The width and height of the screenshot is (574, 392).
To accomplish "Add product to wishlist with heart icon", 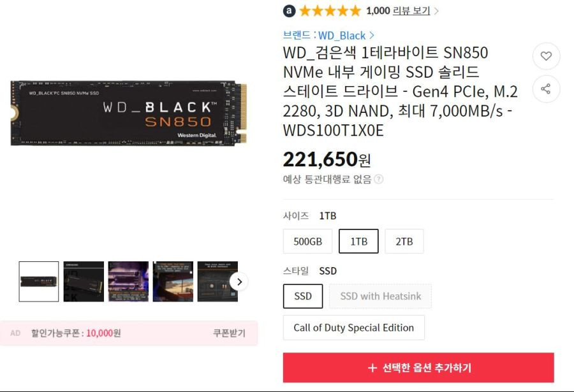I will (x=546, y=56).
